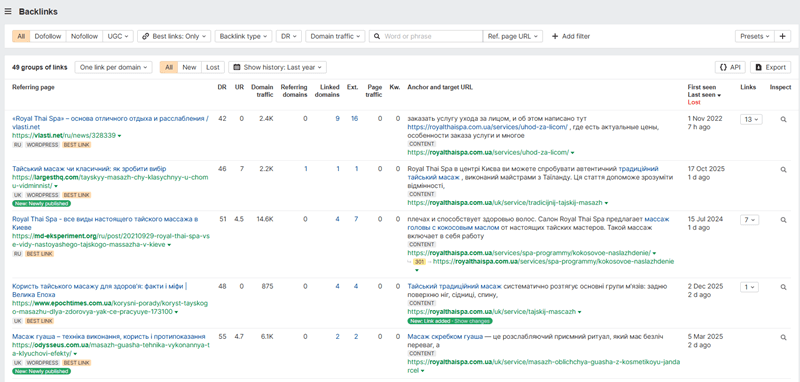Open the DR filter dropdown

point(289,36)
